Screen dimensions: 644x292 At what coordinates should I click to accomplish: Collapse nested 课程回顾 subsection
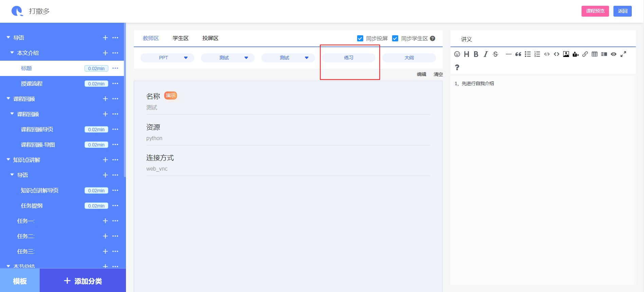(x=12, y=114)
